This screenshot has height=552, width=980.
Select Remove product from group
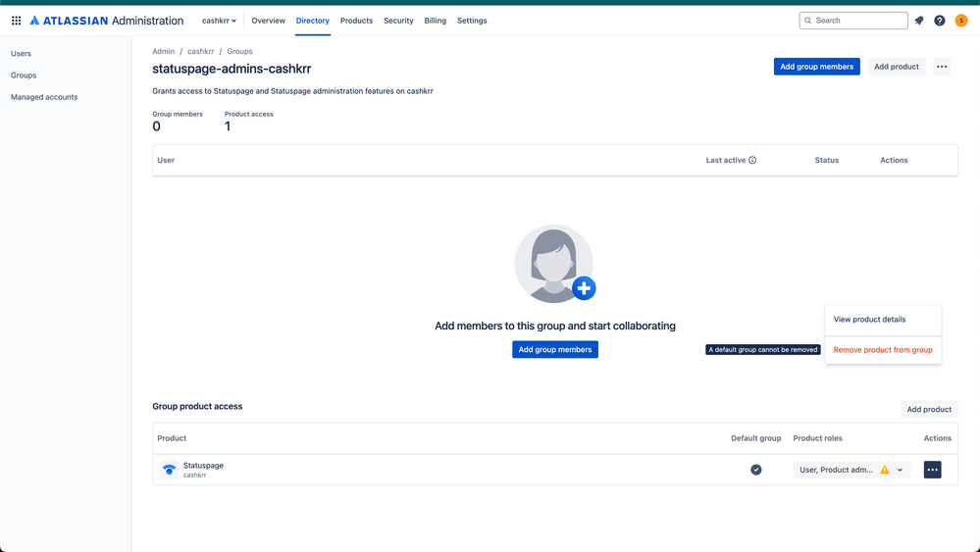click(883, 350)
